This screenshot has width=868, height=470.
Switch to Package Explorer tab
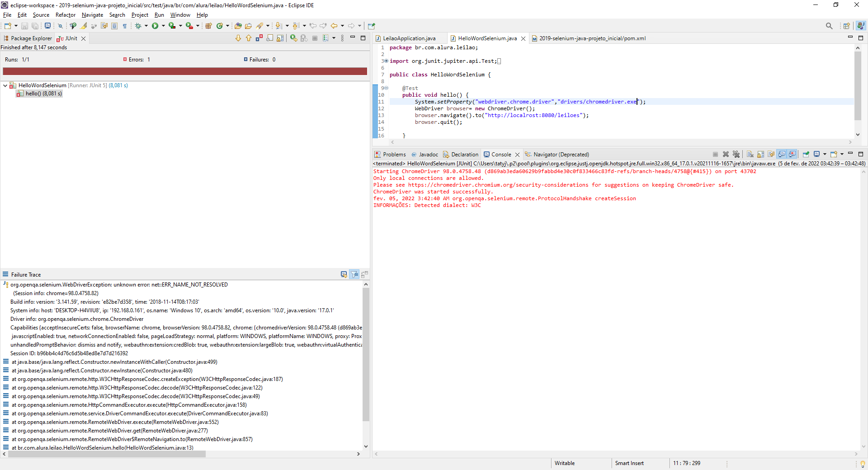point(28,38)
